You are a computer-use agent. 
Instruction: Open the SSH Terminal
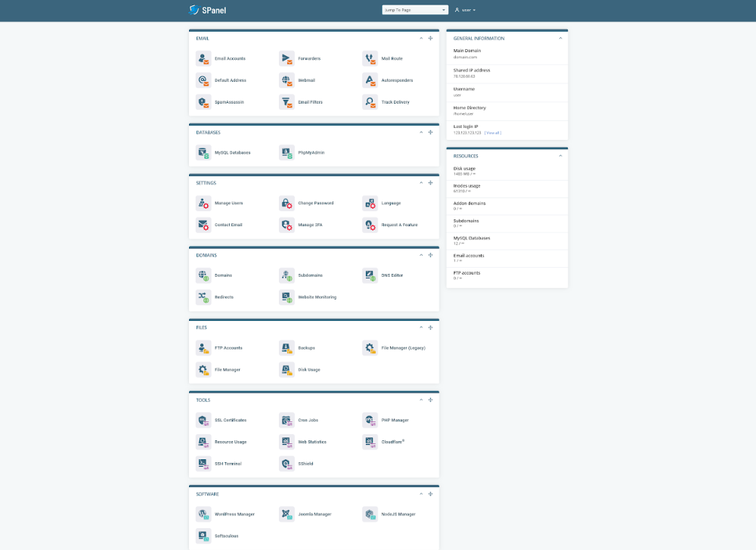[x=225, y=464]
